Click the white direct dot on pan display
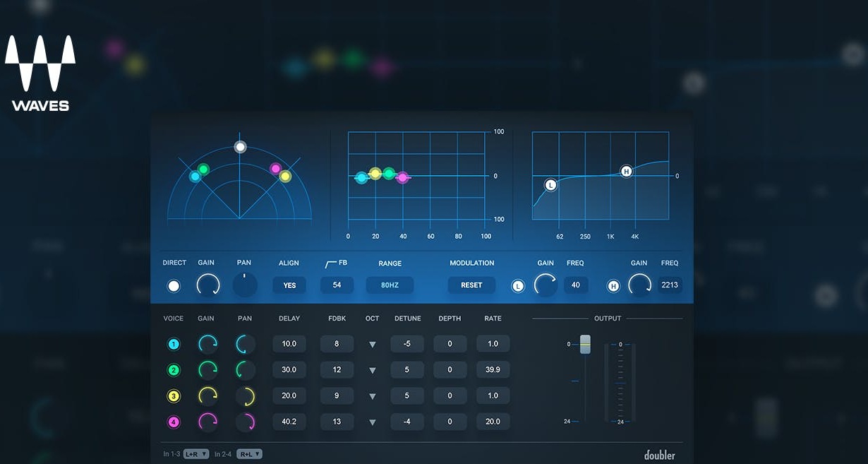The height and width of the screenshot is (464, 868). pos(240,147)
